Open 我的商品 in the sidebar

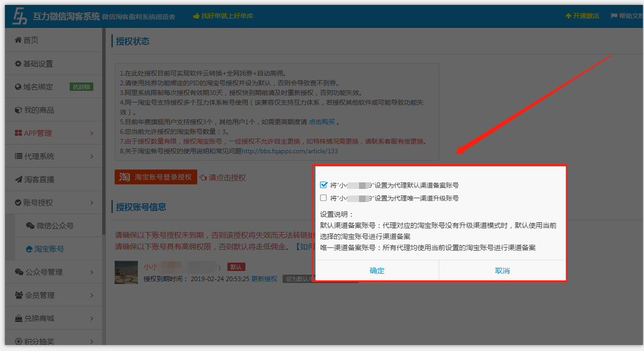coord(53,110)
